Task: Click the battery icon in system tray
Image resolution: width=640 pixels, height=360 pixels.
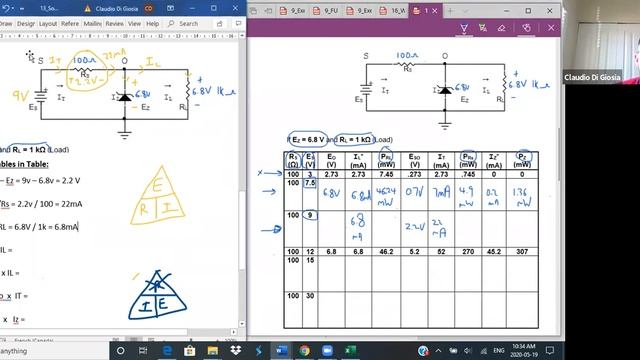Action: [453, 351]
